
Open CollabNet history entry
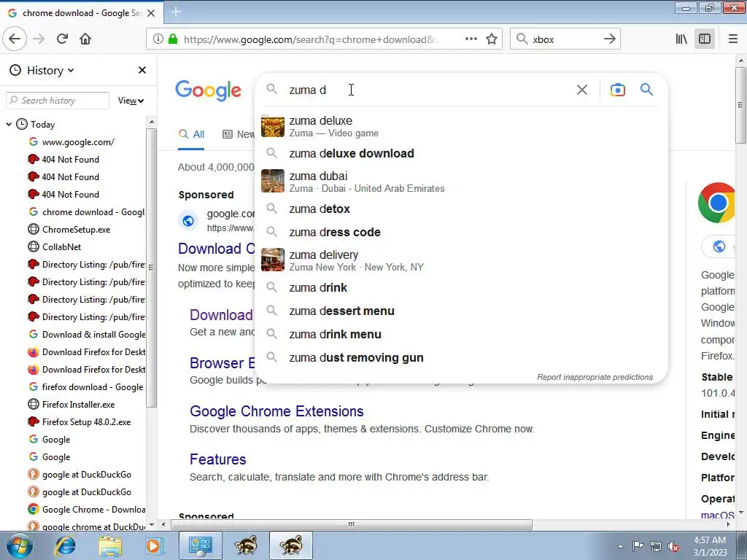[x=61, y=247]
